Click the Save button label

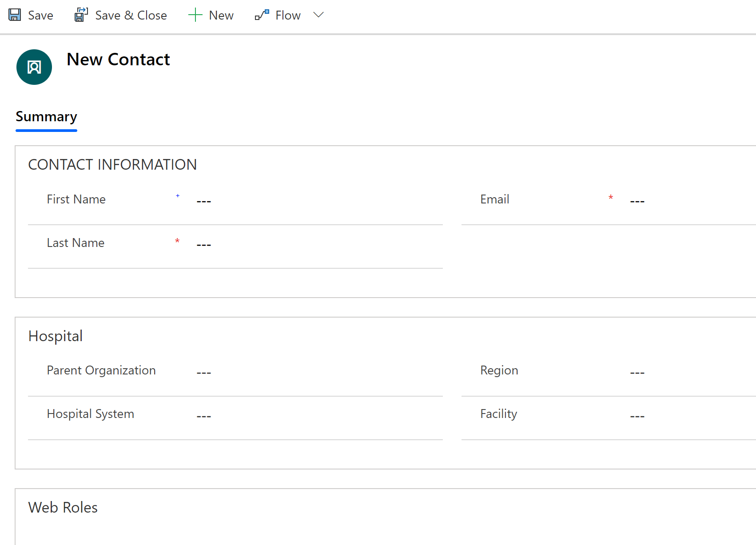pos(40,16)
